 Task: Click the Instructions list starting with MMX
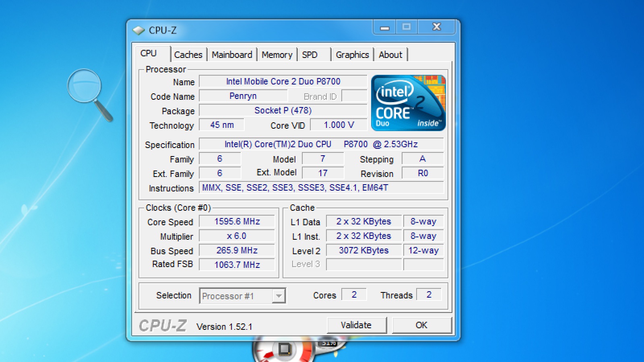(x=321, y=187)
